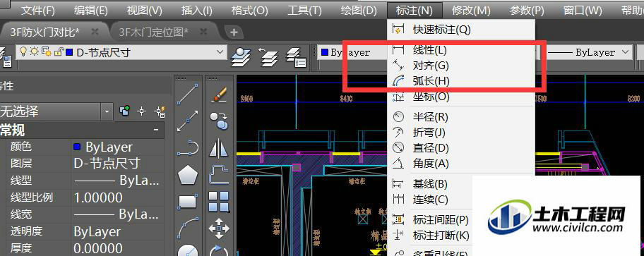Edit the 厚度 value 0.00000
Viewport: 644px width, 256px height.
tap(119, 249)
